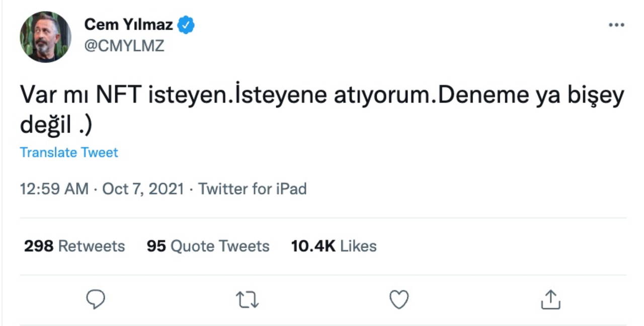Click 'atıyorum' in the tweet text
The width and height of the screenshot is (644, 326).
click(x=383, y=96)
